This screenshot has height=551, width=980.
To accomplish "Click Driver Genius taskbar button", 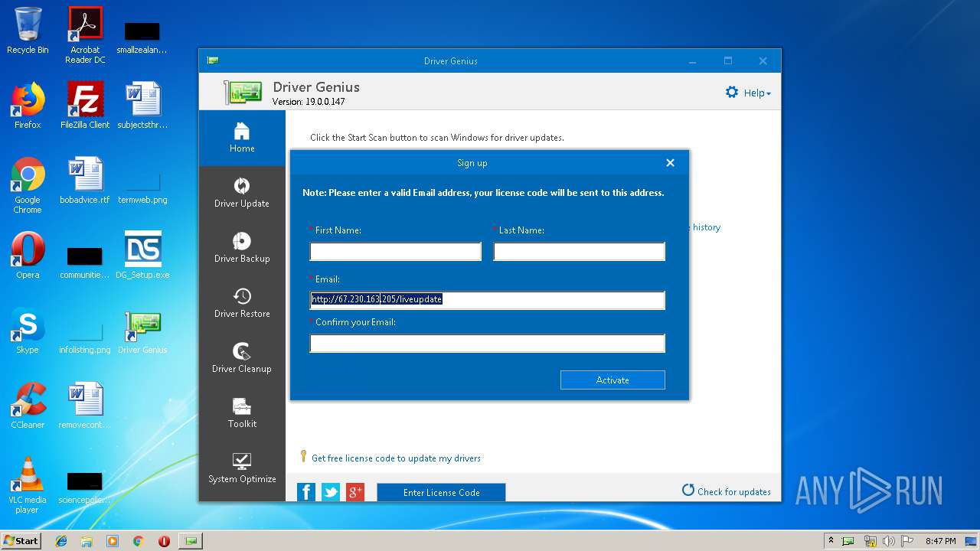I will [x=191, y=541].
